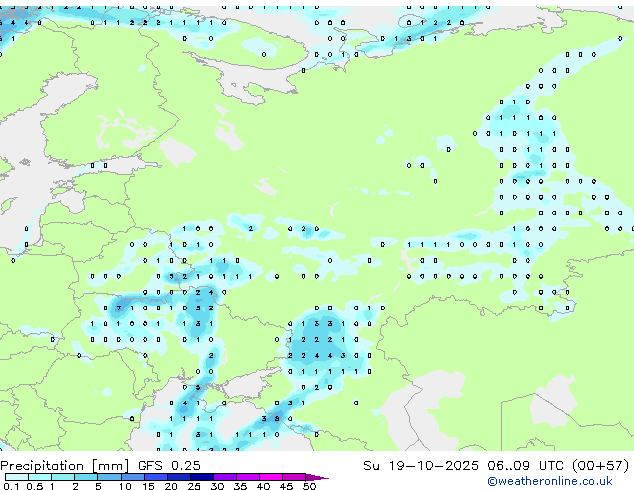Click the 35–40 mm legend color swatch

pos(248,477)
